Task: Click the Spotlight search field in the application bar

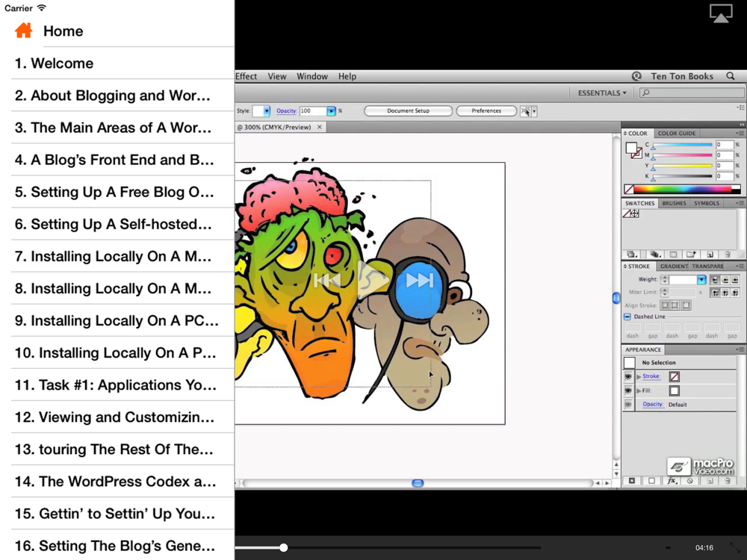Action: (x=692, y=93)
